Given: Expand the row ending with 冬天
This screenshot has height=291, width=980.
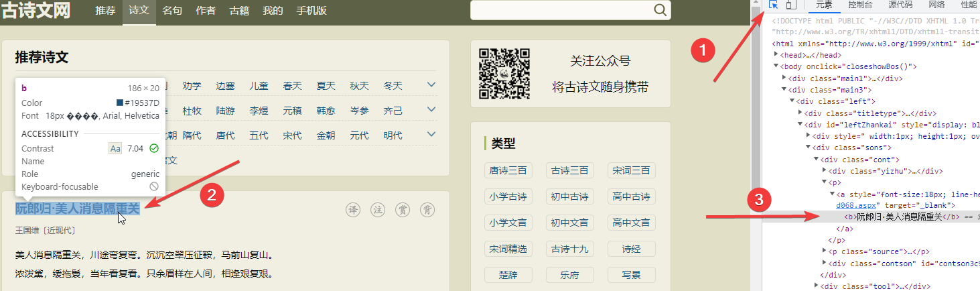Looking at the screenshot, I should pos(431,85).
